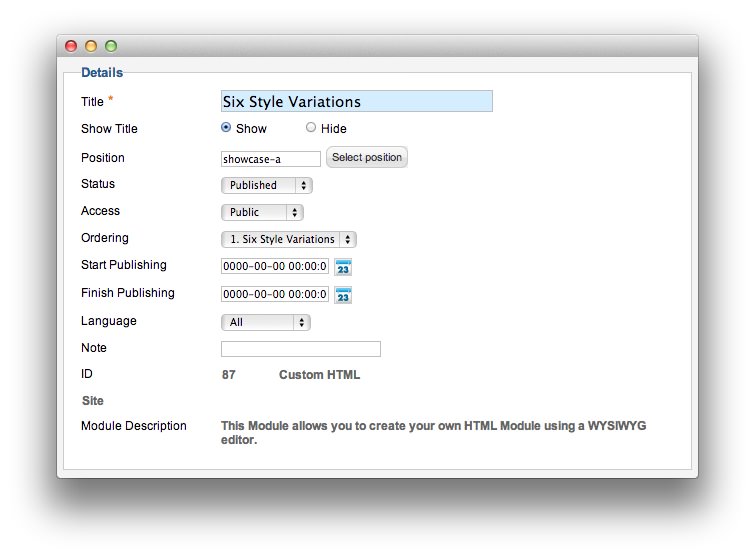Click the 'Position' label
The height and width of the screenshot is (557, 755).
tap(103, 158)
